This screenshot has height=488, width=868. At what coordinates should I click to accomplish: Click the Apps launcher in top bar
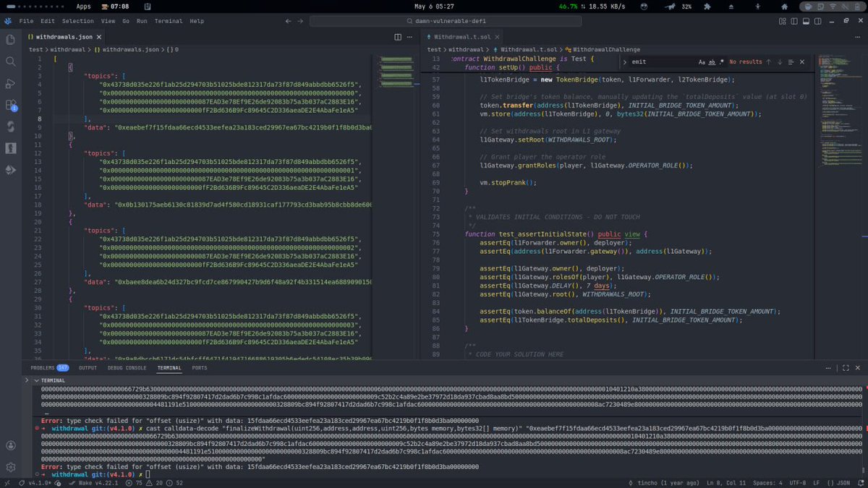[x=83, y=7]
